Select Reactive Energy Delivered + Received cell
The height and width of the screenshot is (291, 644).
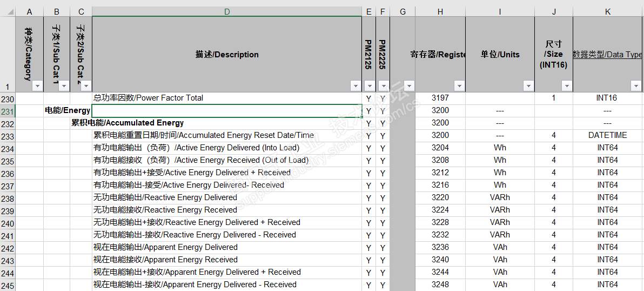(x=227, y=222)
